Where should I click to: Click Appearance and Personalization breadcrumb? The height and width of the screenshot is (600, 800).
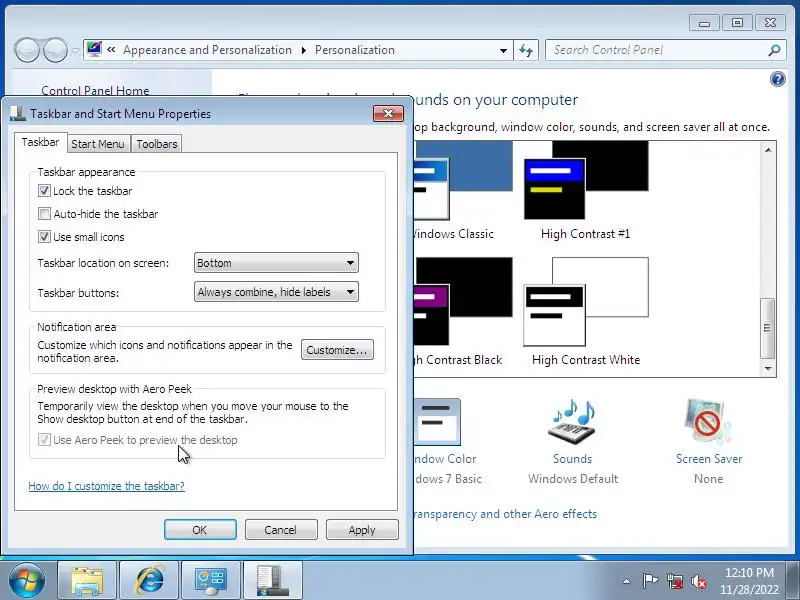pos(207,50)
